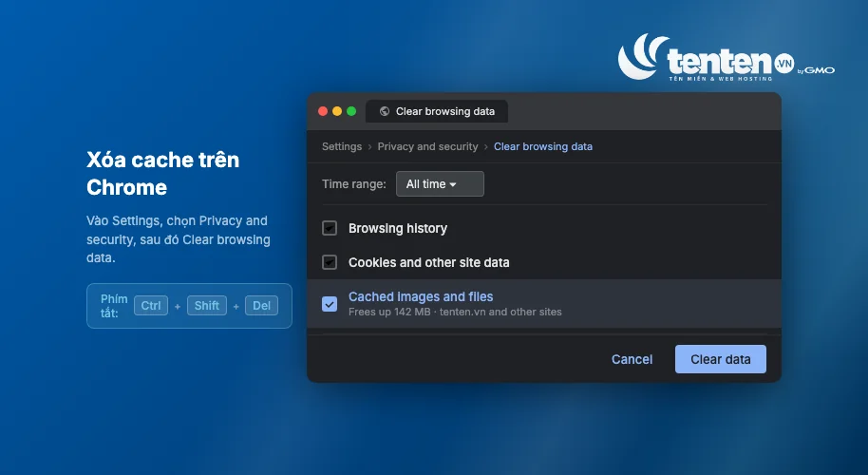Open the Time range dropdown set to All time
868x475 pixels.
(x=440, y=183)
